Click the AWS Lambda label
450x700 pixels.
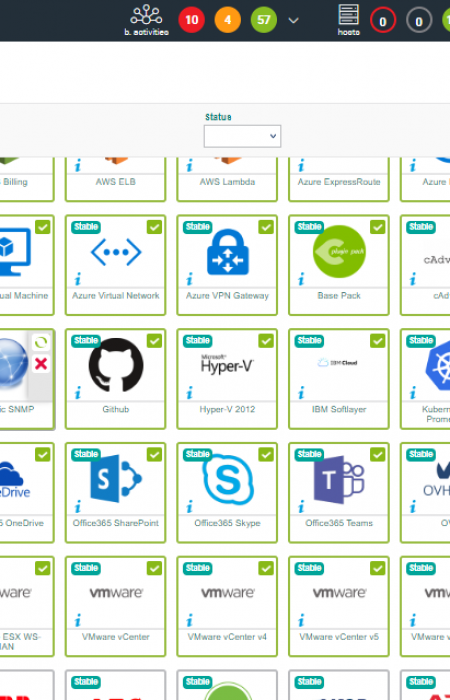point(227,182)
